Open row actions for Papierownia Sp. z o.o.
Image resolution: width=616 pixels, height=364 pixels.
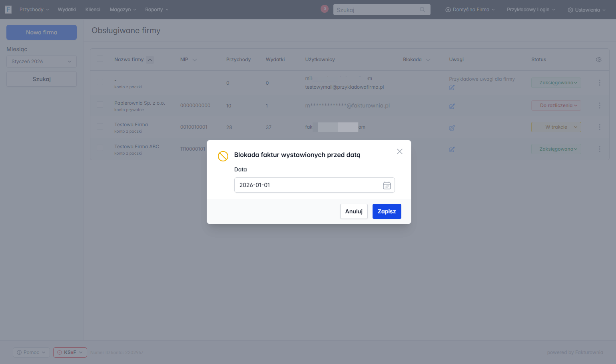click(x=599, y=105)
